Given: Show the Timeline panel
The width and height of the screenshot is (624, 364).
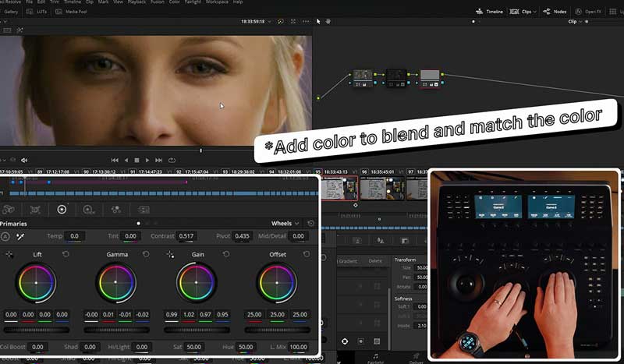Looking at the screenshot, I should (490, 12).
